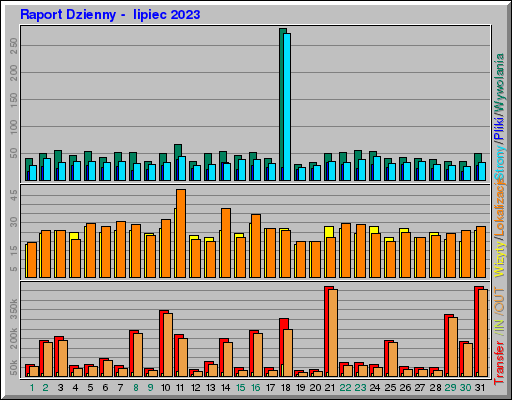Select green day '22' on the x-axis
512x400 pixels.
pyautogui.click(x=345, y=388)
